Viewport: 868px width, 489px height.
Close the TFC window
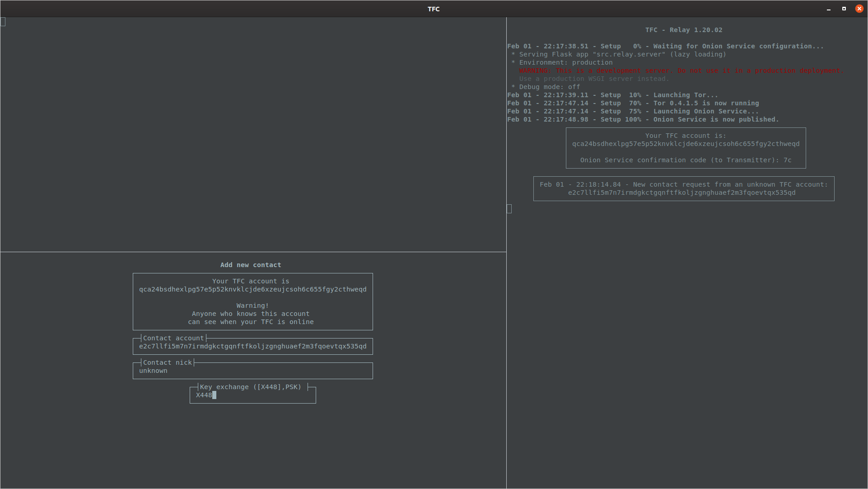[859, 9]
